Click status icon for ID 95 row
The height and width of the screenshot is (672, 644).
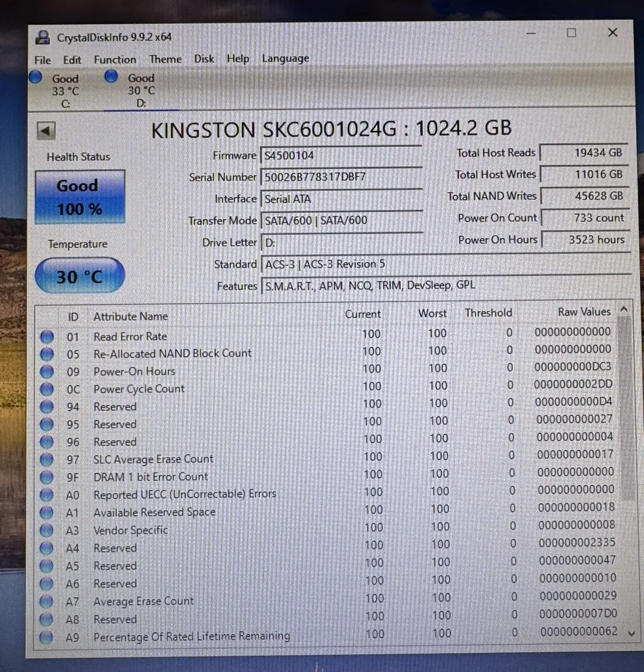click(47, 424)
